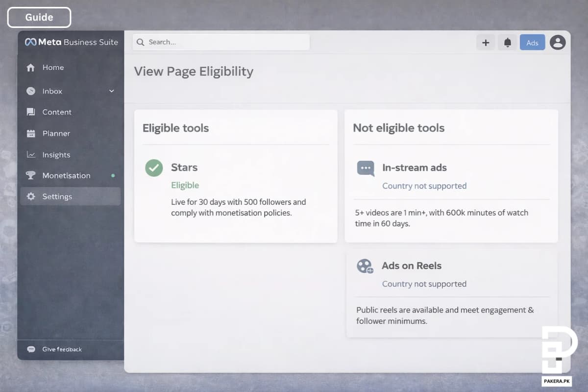Click the In-stream ads title
This screenshot has height=392, width=588.
tap(415, 168)
